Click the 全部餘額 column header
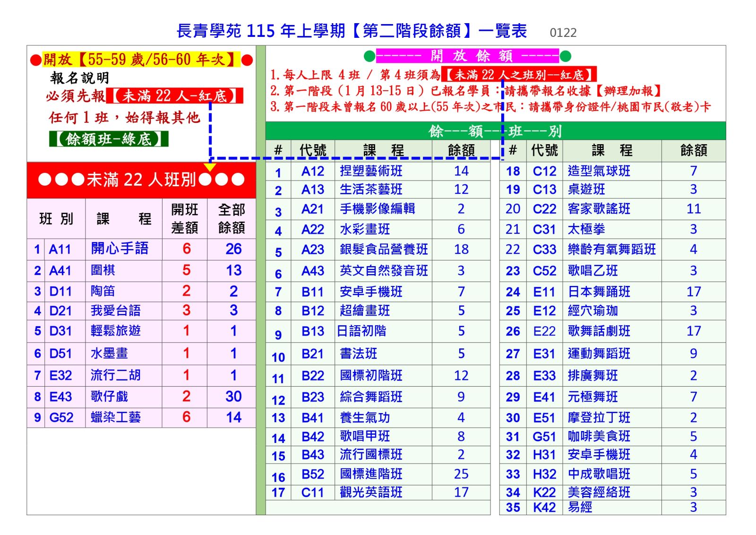The width and height of the screenshot is (756, 535). click(x=232, y=218)
